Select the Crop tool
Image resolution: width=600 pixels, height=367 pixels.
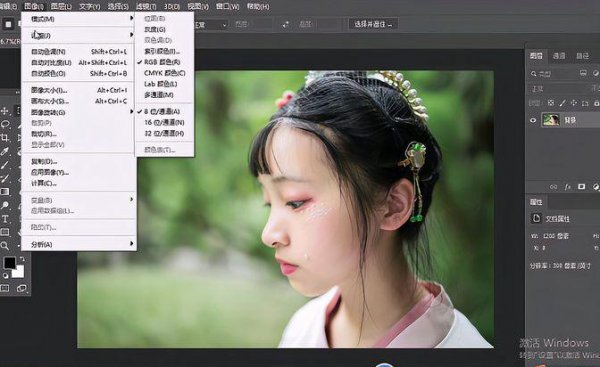click(x=5, y=138)
